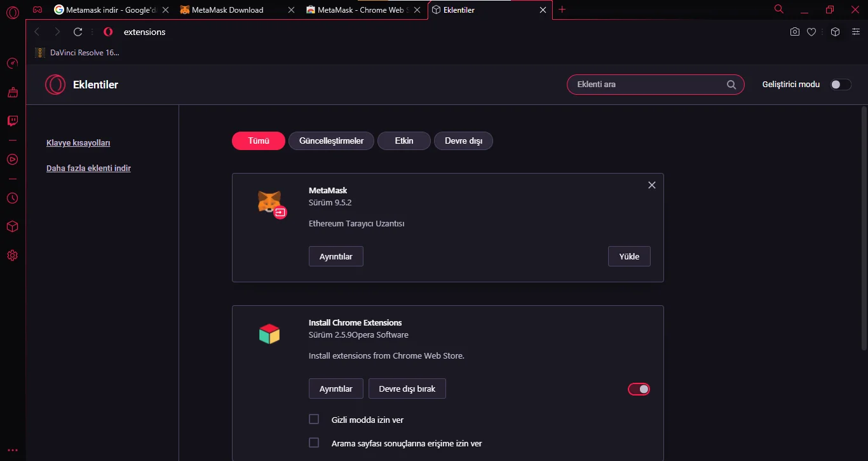Select the Tümü filter
This screenshot has width=868, height=461.
tap(259, 141)
